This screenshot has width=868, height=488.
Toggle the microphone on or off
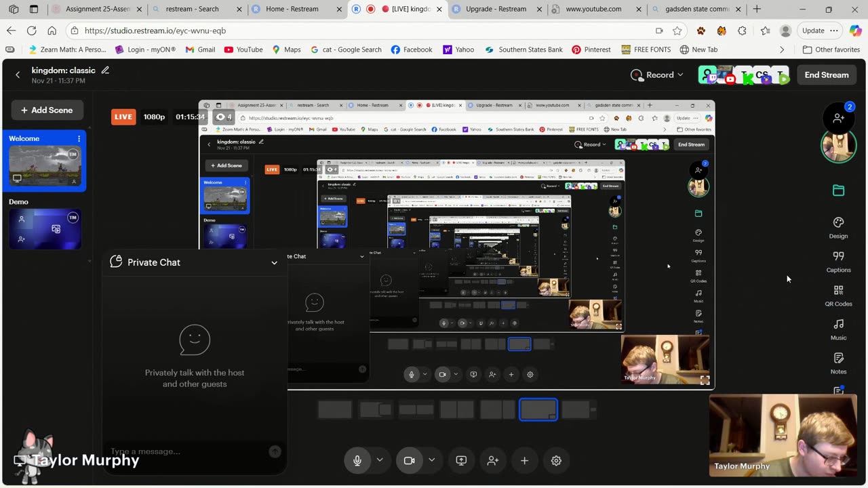(357, 460)
